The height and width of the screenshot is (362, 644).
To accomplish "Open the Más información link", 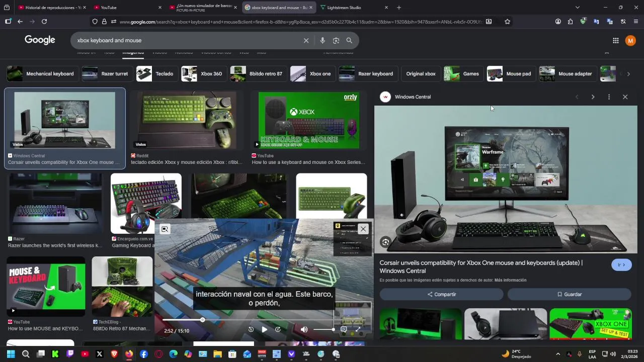I will coord(510,280).
